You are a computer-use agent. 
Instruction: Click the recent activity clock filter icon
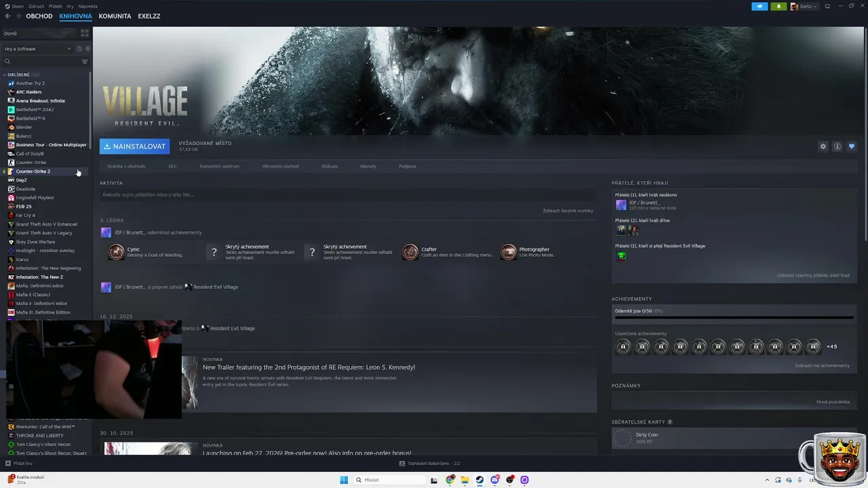coord(79,49)
